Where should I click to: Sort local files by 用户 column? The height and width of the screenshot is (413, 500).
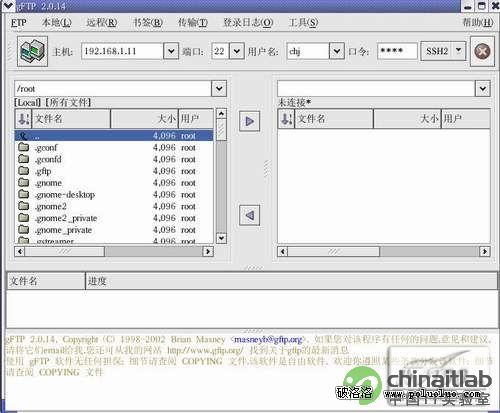point(196,119)
